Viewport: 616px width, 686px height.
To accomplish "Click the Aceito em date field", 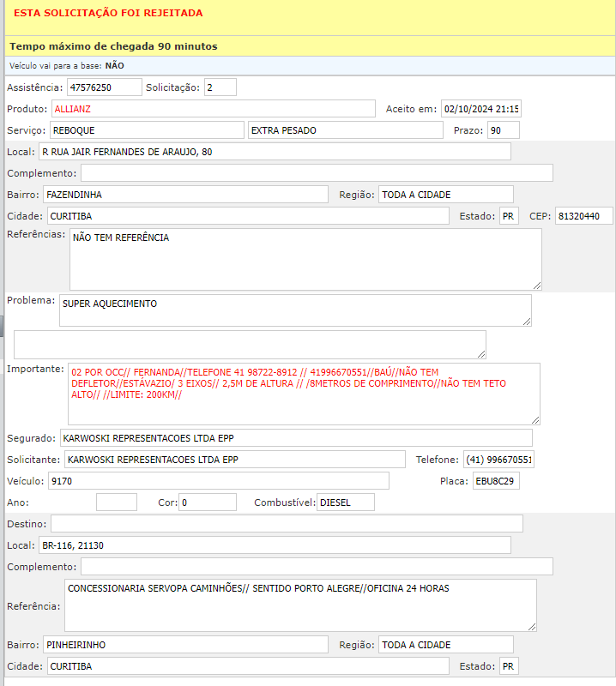I will [481, 109].
